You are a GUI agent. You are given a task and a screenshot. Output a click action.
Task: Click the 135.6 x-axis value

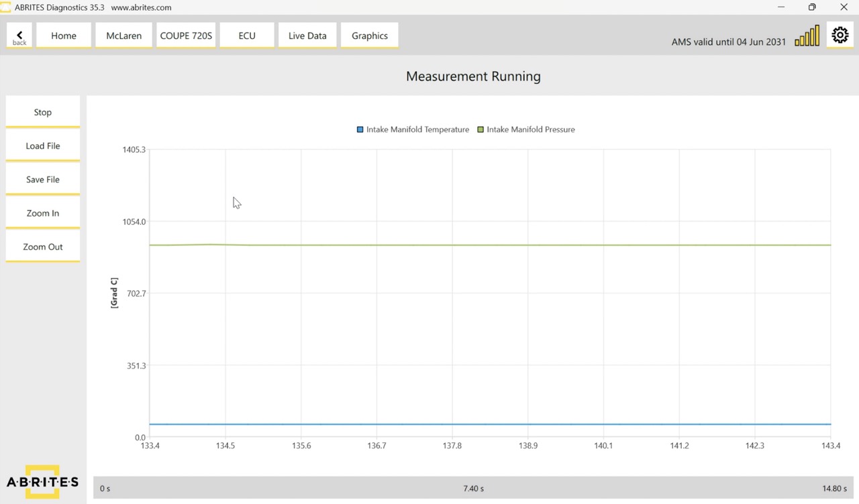click(301, 446)
